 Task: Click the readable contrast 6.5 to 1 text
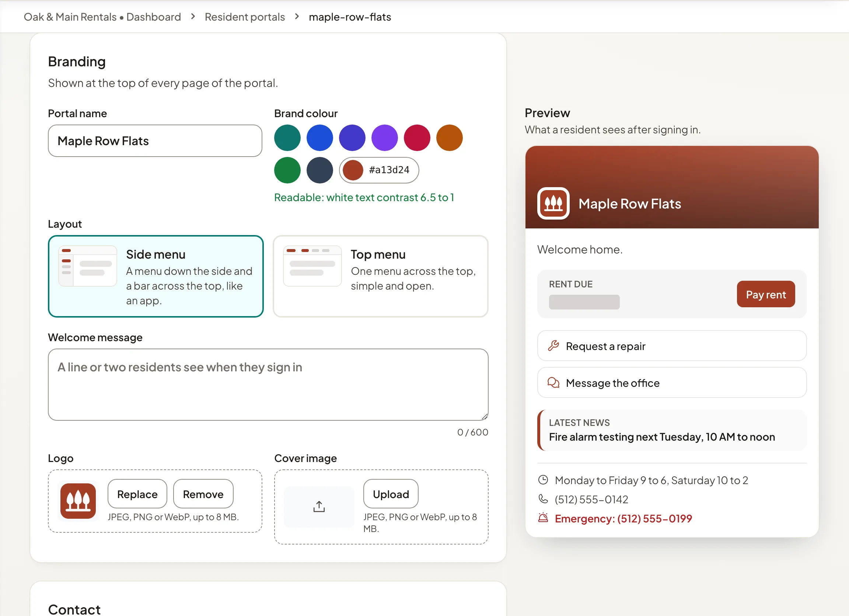click(x=364, y=197)
